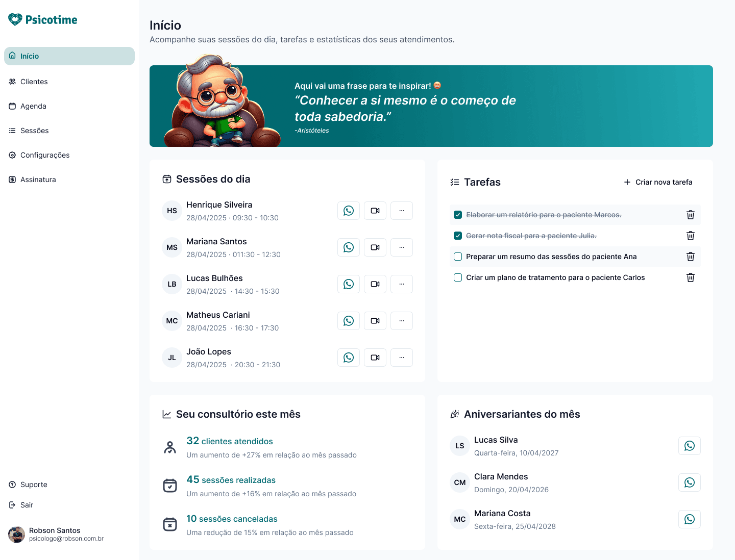Open Suporte help link

pyautogui.click(x=28, y=485)
